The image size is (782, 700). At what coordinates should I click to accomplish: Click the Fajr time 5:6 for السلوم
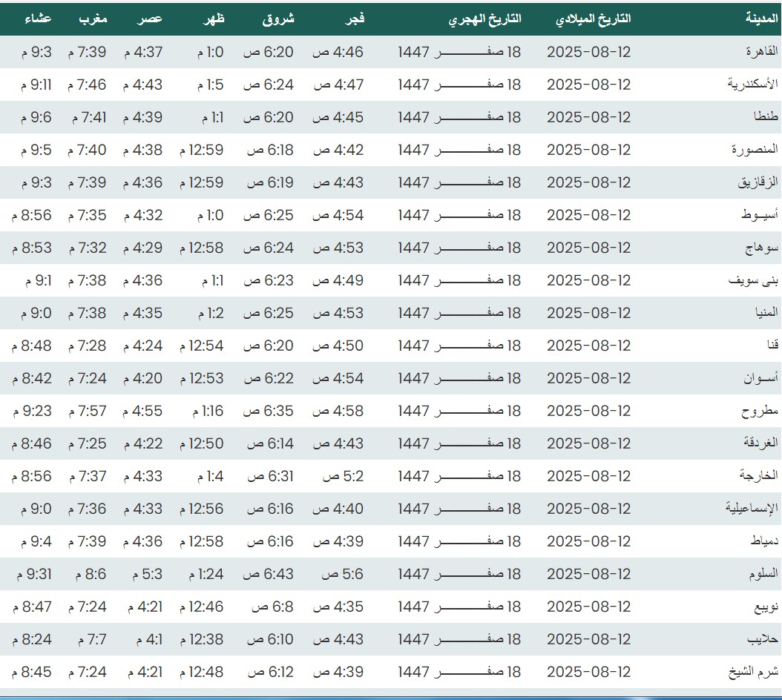(343, 574)
